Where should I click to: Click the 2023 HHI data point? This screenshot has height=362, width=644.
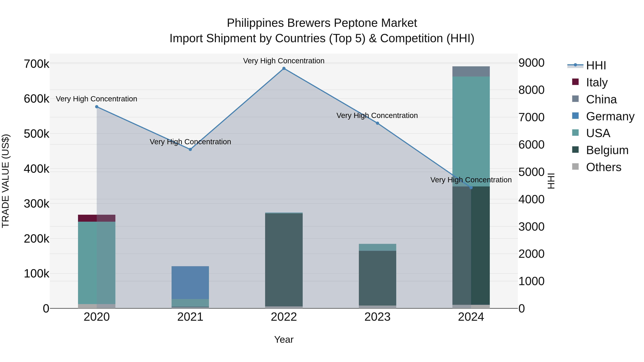[x=377, y=123]
